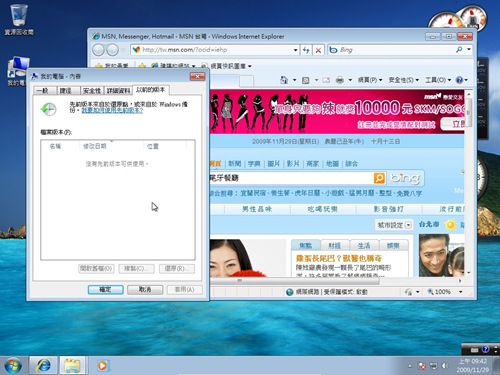Click the Windows Start orb
Screen dimensions: 500x375
(13, 365)
